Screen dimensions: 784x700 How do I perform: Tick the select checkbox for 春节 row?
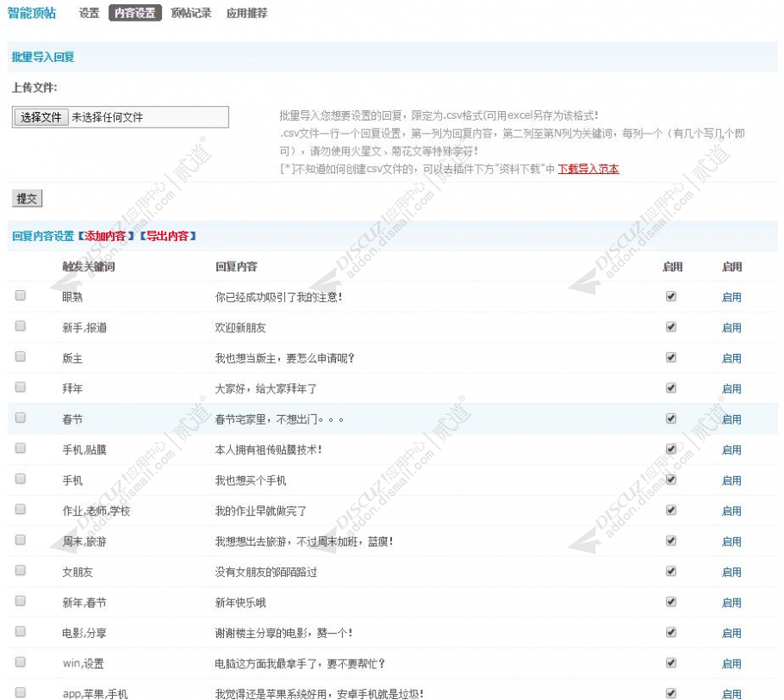[x=21, y=418]
